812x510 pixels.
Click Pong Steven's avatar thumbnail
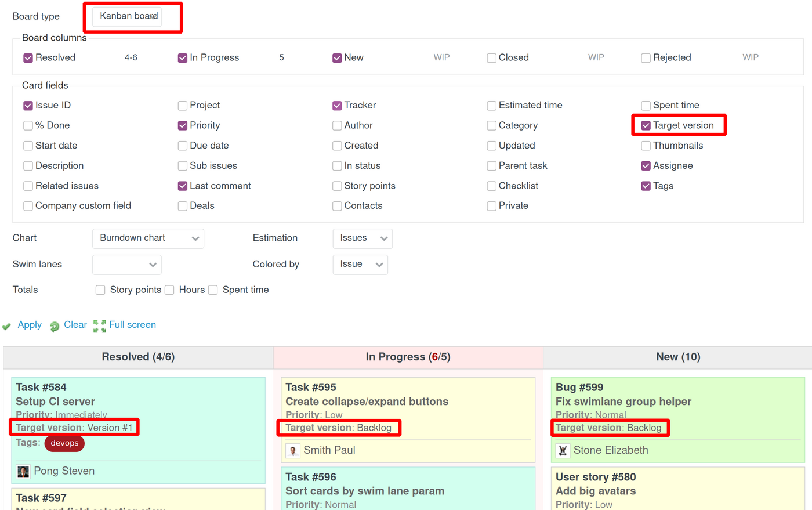tap(23, 471)
